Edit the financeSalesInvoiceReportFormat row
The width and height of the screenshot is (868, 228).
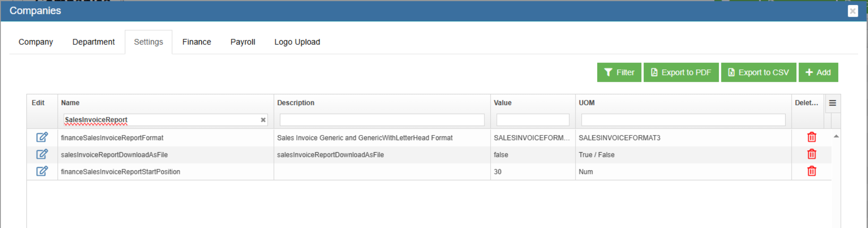click(x=42, y=137)
